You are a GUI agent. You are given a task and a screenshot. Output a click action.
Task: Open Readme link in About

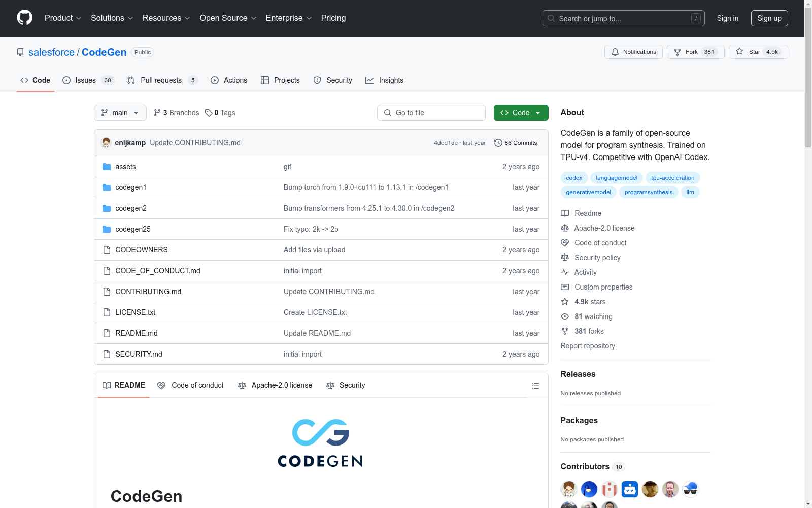click(581, 213)
